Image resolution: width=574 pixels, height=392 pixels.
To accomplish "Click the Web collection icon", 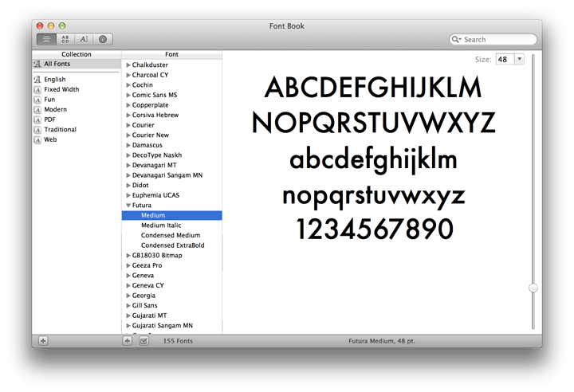I will (x=37, y=139).
